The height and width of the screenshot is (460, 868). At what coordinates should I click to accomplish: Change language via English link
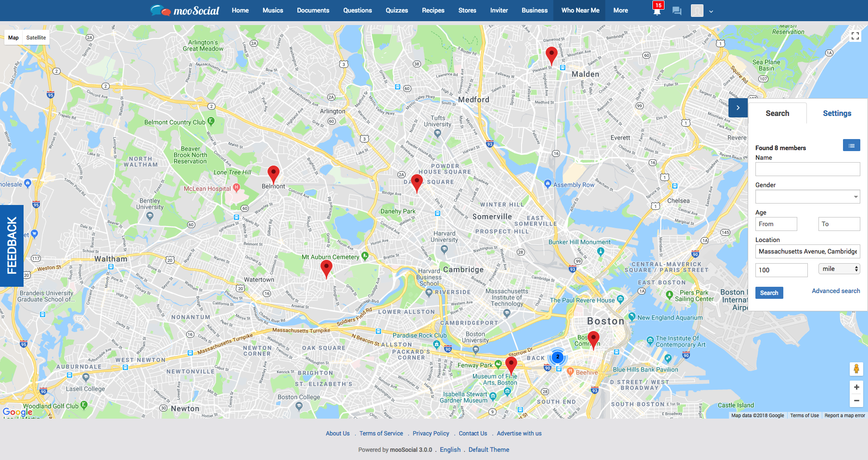tap(450, 450)
